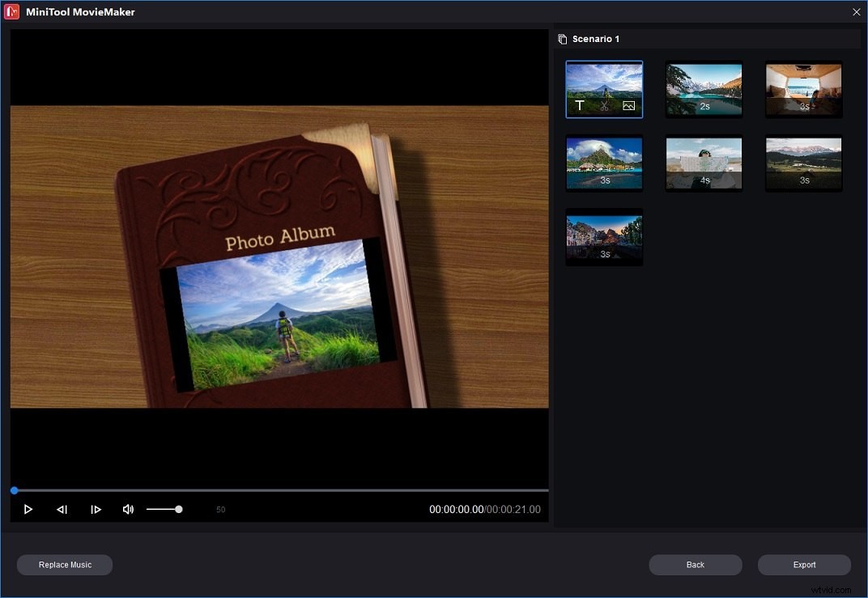This screenshot has width=868, height=598.
Task: Click the previous frame playback icon
Action: [x=62, y=509]
